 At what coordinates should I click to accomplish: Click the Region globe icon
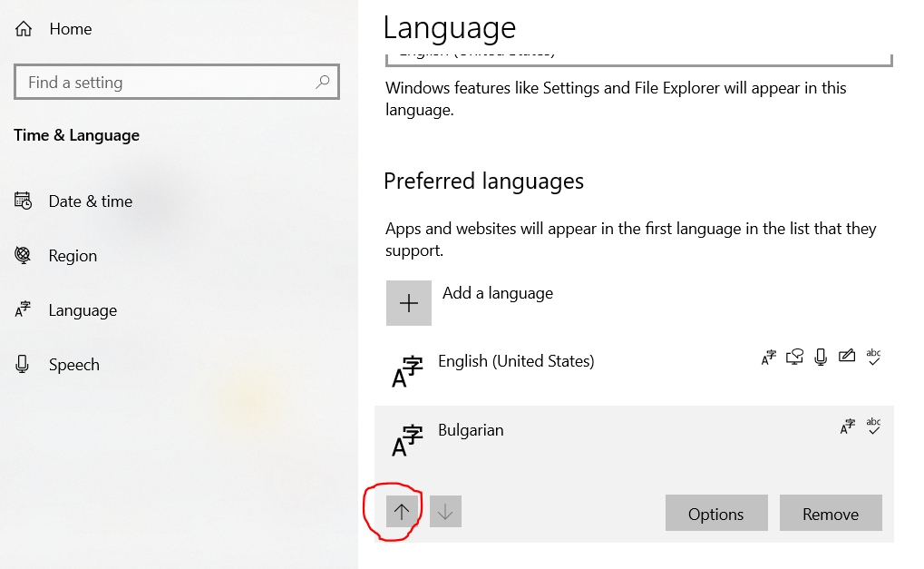(23, 255)
